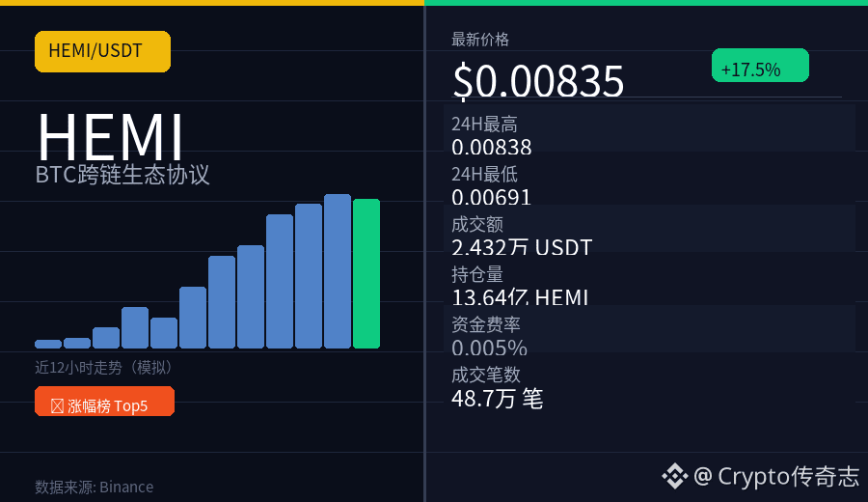Image resolution: width=868 pixels, height=502 pixels.
Task: Click the 近12小时走势（模拟）chart caption
Action: [x=105, y=368]
